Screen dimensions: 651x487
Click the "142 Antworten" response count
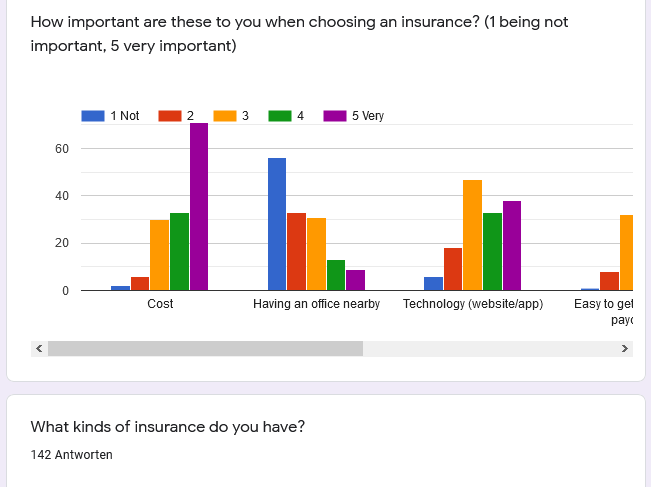pos(72,455)
